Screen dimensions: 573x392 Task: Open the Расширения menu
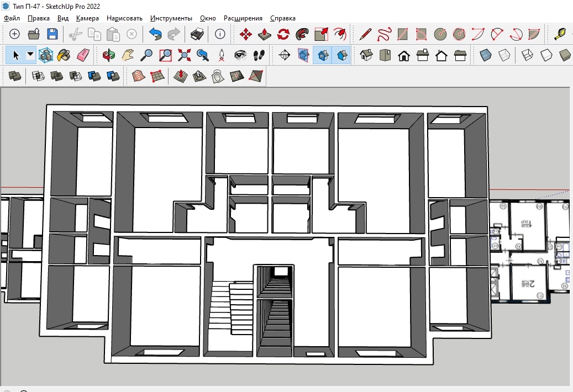pyautogui.click(x=243, y=18)
